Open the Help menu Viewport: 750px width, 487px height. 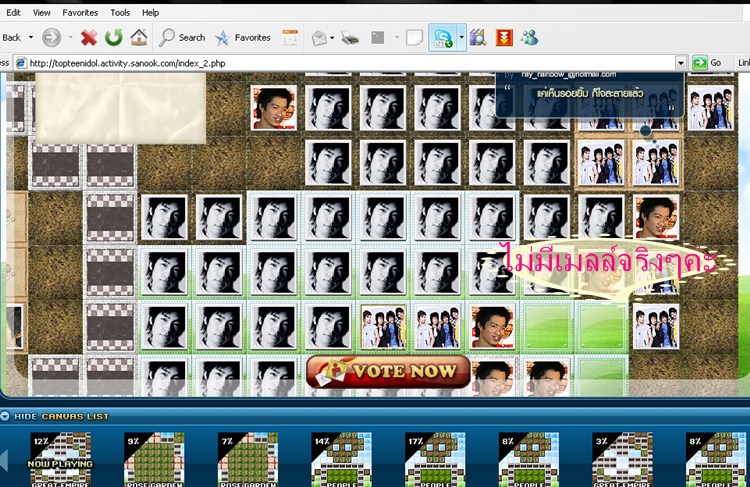150,12
